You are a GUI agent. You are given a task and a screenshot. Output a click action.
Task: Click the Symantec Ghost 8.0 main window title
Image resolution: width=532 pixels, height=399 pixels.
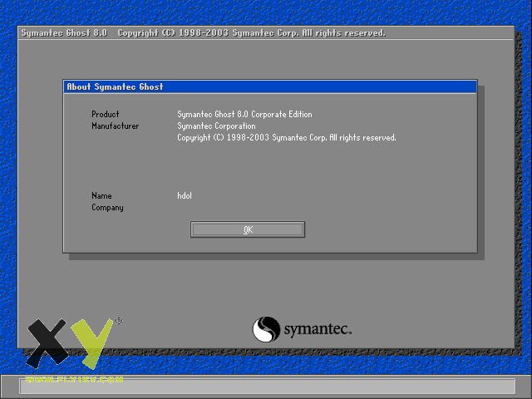tap(64, 33)
